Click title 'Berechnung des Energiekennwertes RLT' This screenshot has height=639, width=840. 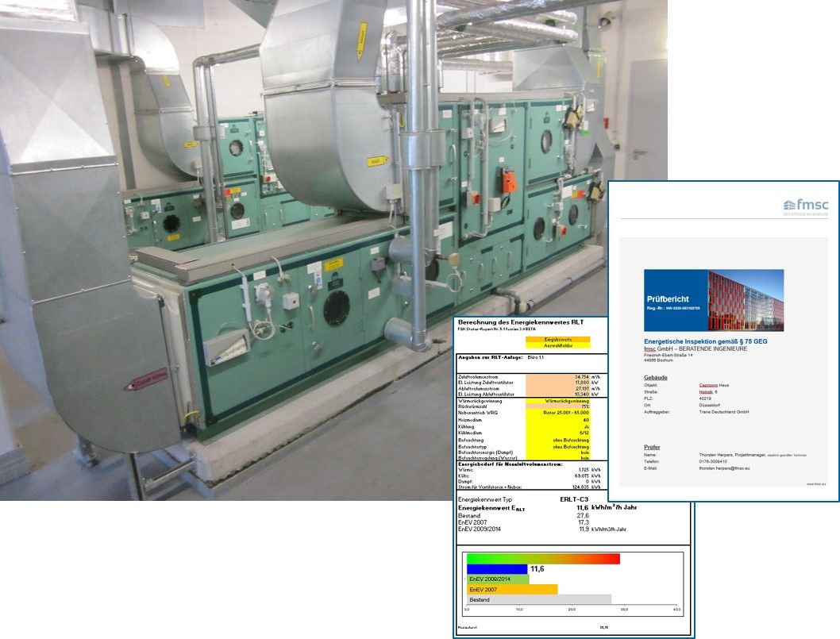[521, 322]
